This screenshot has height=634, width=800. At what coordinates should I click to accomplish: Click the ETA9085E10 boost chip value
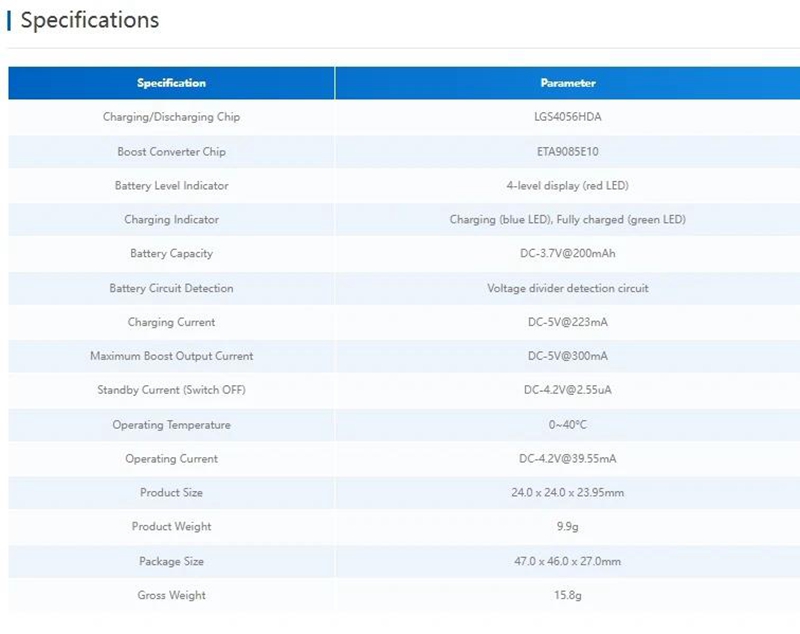click(567, 152)
